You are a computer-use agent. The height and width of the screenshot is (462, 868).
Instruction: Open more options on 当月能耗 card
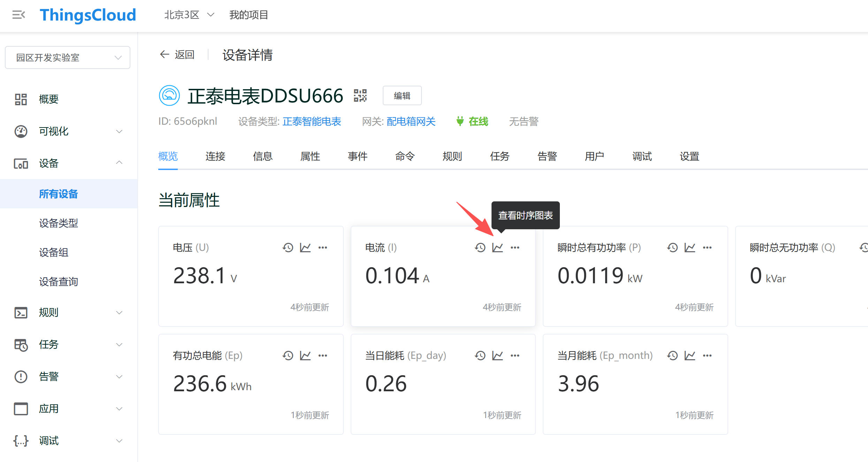[x=707, y=356]
